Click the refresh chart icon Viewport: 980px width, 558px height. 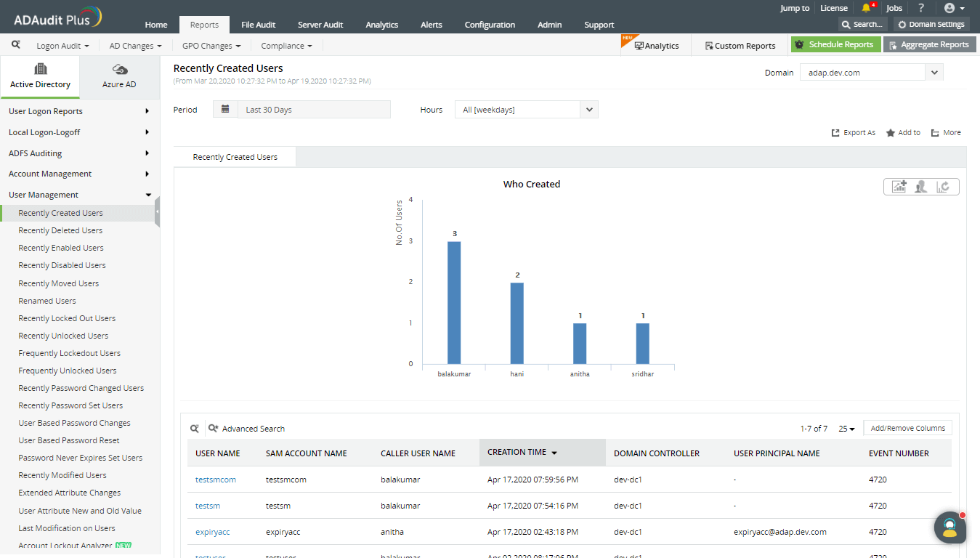pyautogui.click(x=944, y=187)
